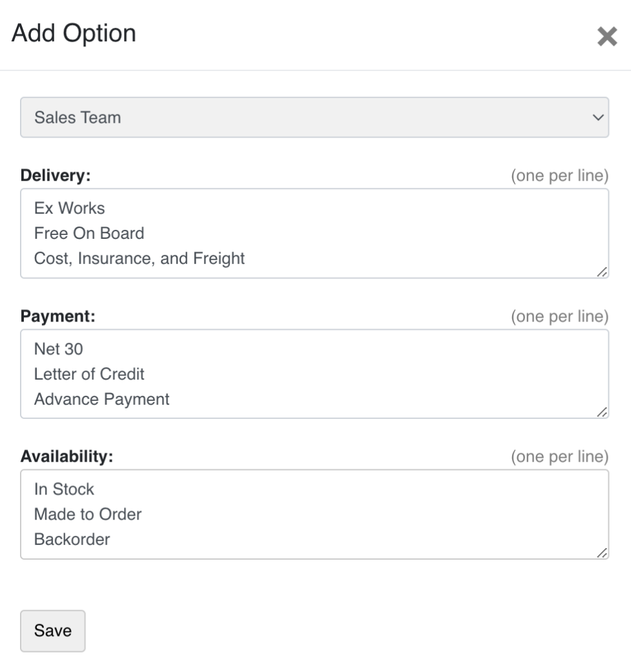Click the Backorder line
The height and width of the screenshot is (672, 631).
(72, 539)
